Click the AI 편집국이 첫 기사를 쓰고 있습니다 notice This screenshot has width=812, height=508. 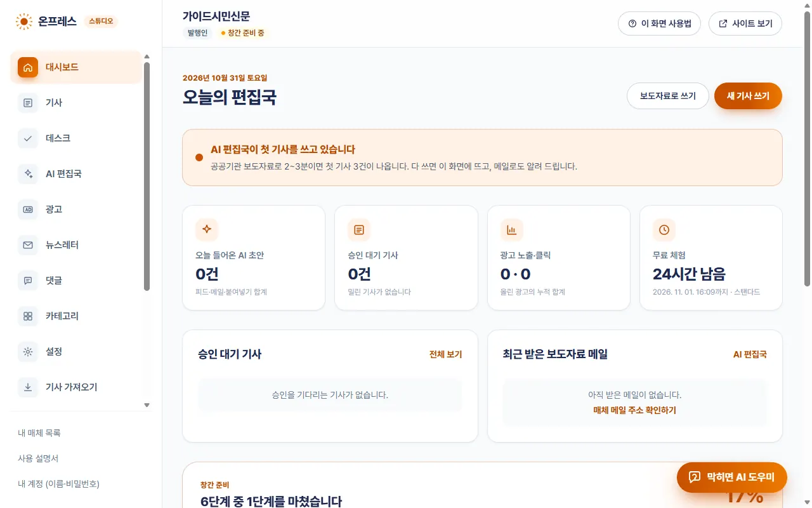click(482, 157)
